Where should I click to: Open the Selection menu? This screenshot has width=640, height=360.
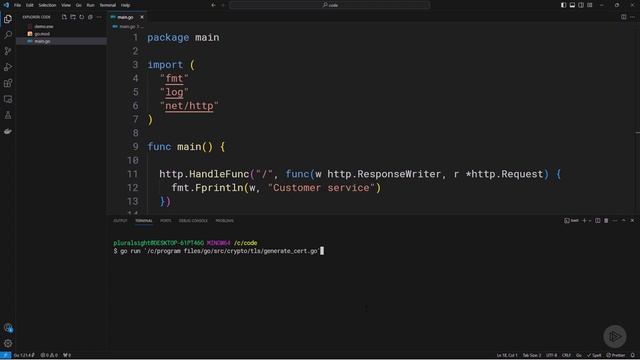pos(47,5)
